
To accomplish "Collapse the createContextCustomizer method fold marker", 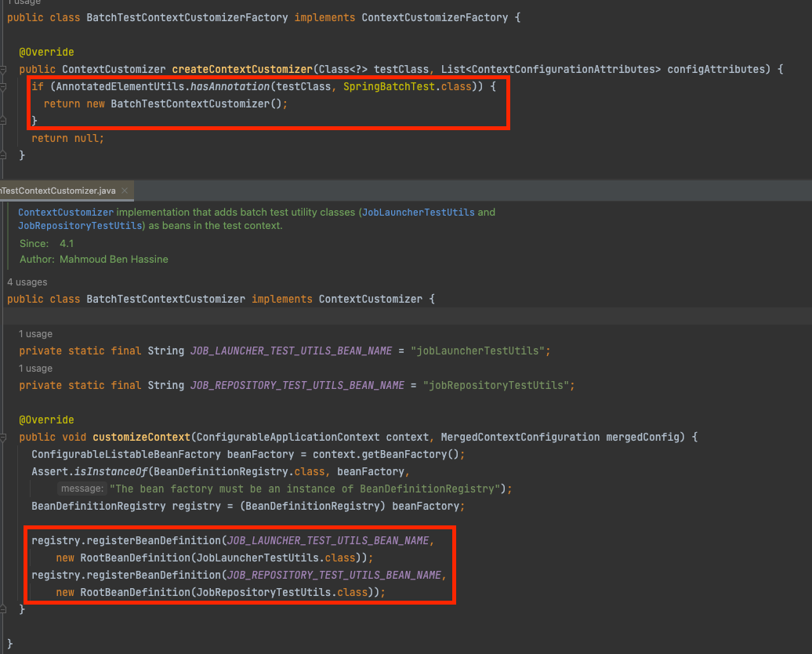I will [x=3, y=70].
